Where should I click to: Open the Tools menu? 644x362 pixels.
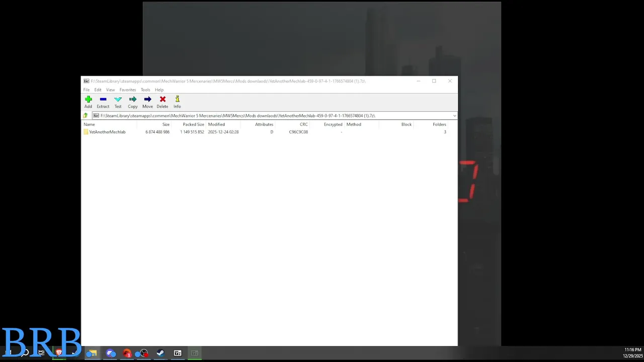click(x=145, y=90)
